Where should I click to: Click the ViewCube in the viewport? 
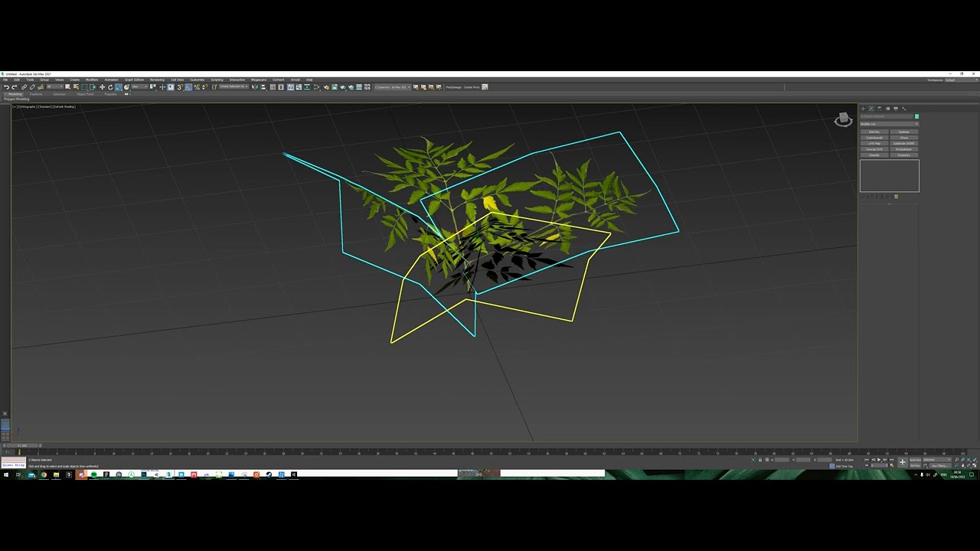coord(843,119)
